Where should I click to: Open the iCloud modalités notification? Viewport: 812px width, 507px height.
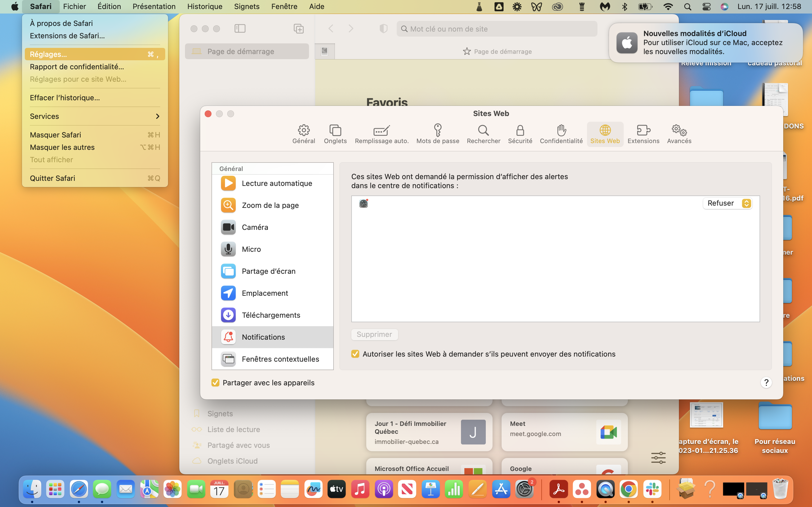(706, 43)
